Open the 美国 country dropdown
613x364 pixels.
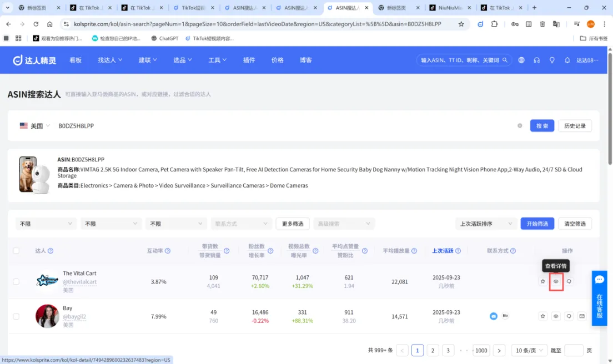36,125
